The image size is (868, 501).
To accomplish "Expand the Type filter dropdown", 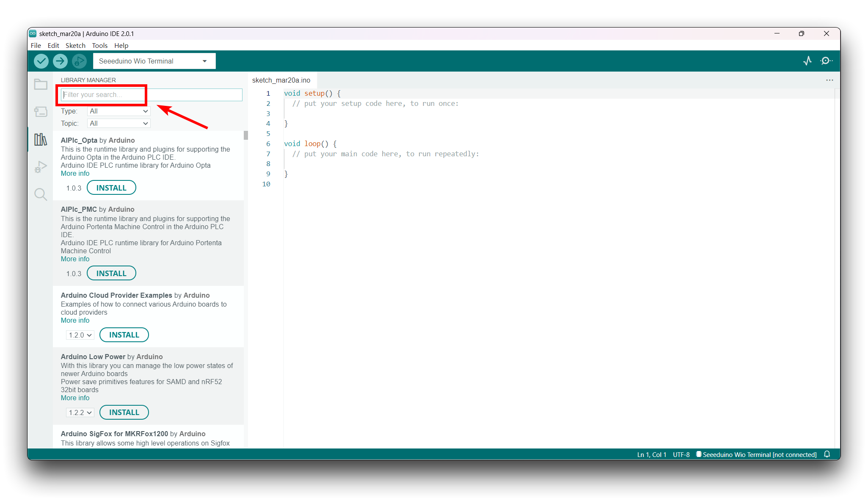I will pos(118,111).
